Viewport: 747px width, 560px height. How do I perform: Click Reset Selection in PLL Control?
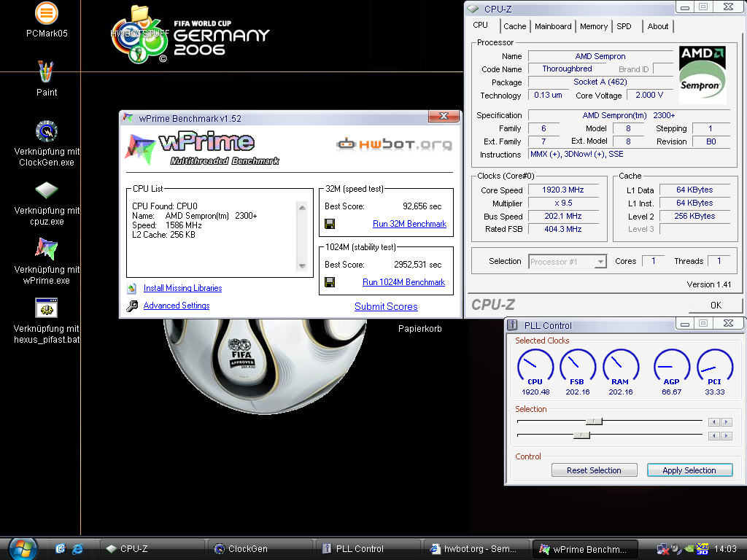(x=594, y=470)
